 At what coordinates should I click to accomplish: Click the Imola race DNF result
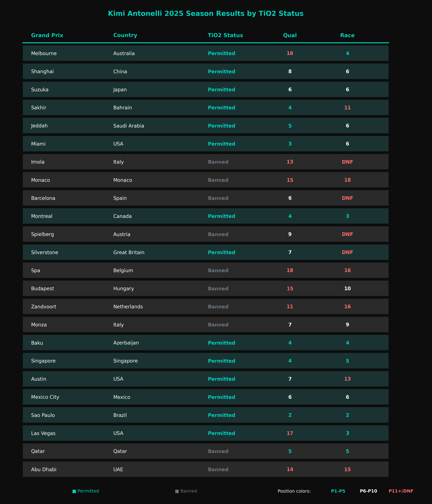point(347,162)
